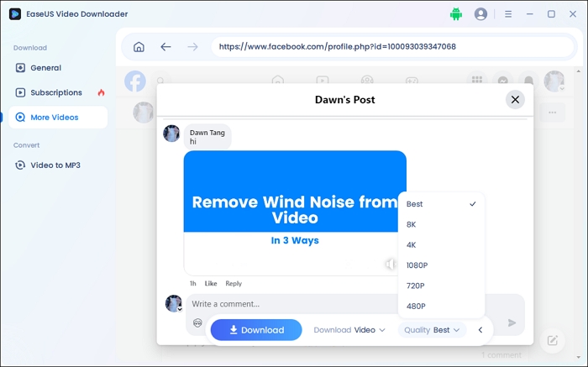Maximize the EaseUS window
This screenshot has width=588, height=367.
551,14
